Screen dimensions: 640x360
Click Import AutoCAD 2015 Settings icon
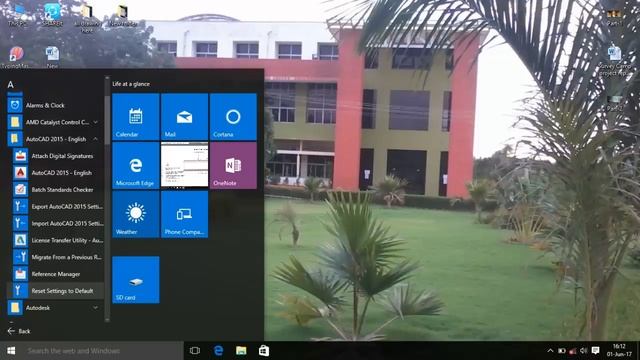[x=20, y=223]
